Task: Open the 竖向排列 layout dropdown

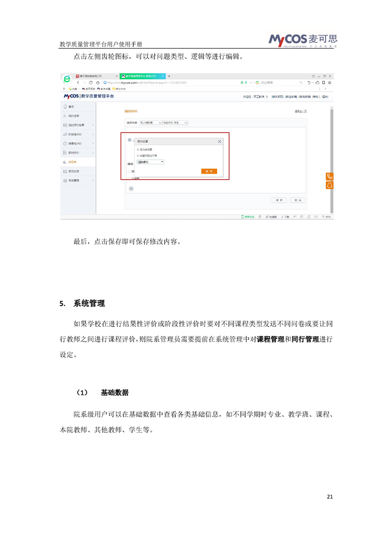Action: (150, 162)
